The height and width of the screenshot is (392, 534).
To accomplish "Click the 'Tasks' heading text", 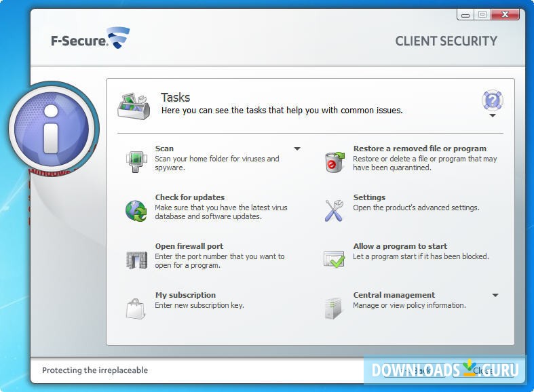I will pyautogui.click(x=175, y=98).
